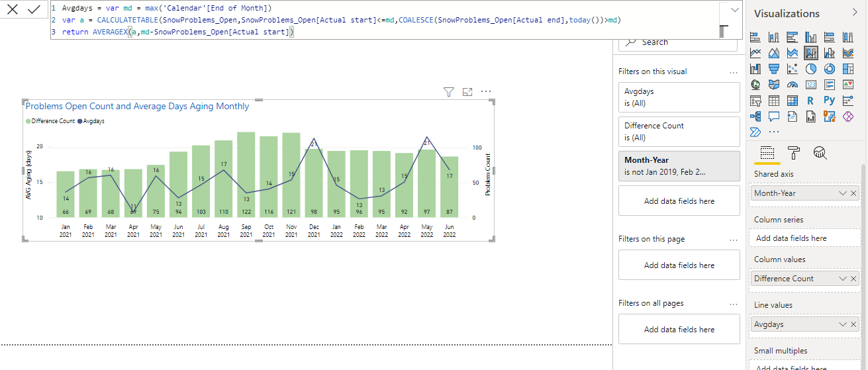868x370 pixels.
Task: Select the funnel chart visual
Action: 774,69
